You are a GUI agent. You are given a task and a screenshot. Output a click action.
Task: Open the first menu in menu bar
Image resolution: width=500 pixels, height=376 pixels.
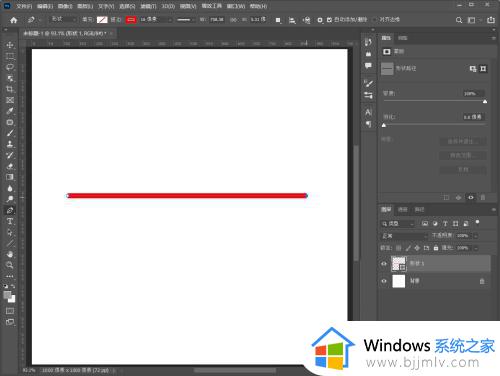[x=24, y=6]
